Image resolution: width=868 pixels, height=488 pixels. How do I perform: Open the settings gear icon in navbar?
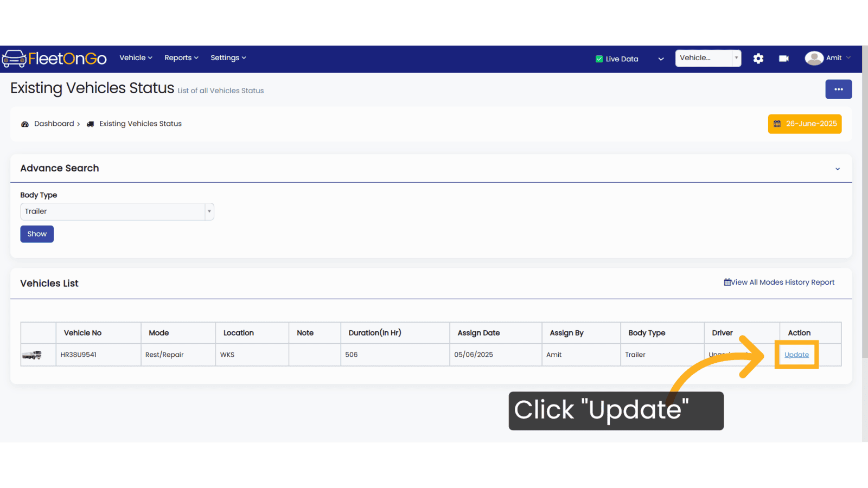coord(758,59)
